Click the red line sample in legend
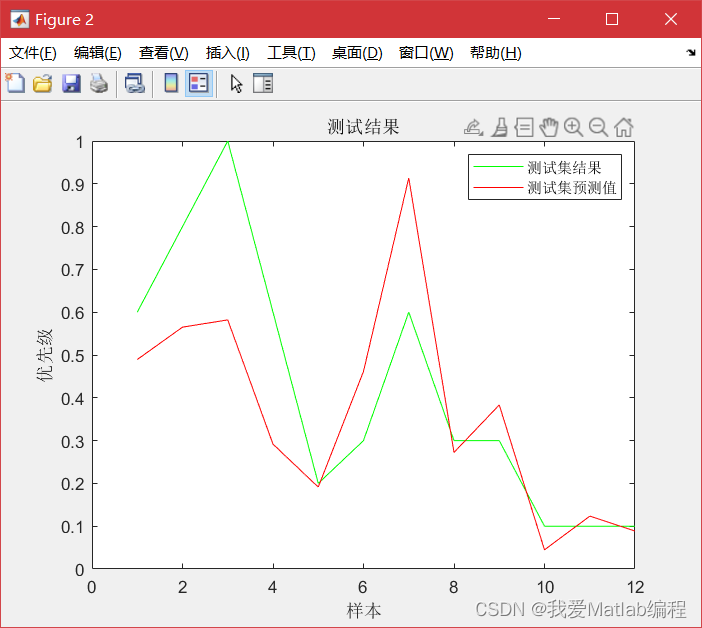This screenshot has height=628, width=702. coord(498,187)
